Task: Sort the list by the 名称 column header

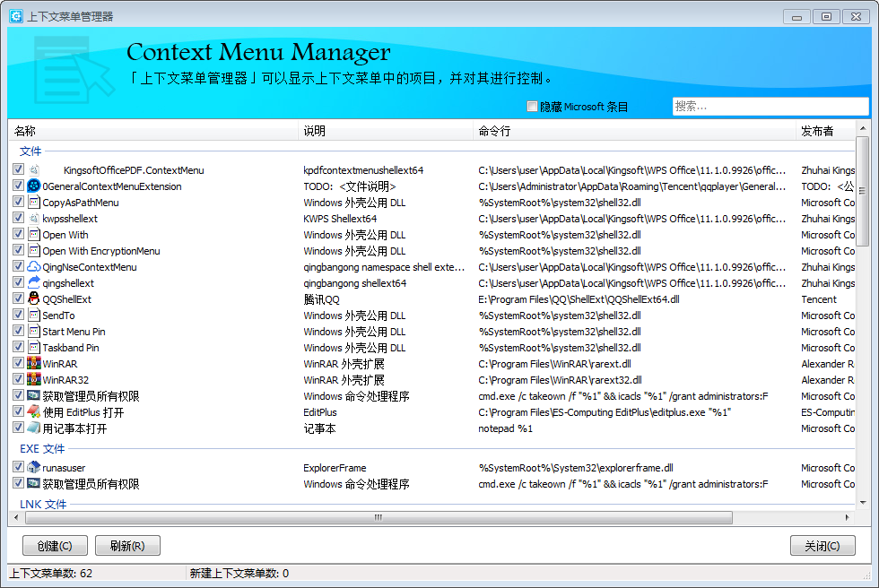Action: coord(152,132)
